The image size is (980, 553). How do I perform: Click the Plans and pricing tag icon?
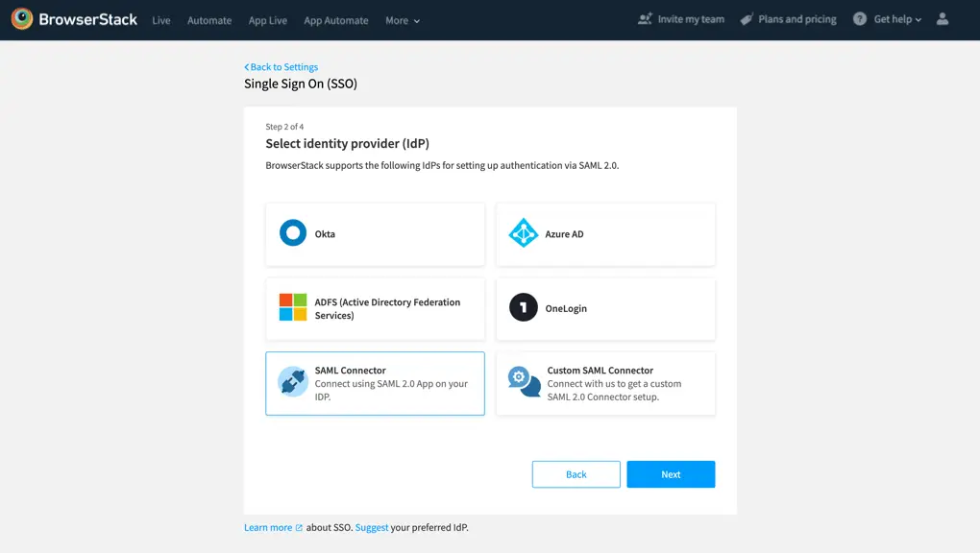coord(747,19)
